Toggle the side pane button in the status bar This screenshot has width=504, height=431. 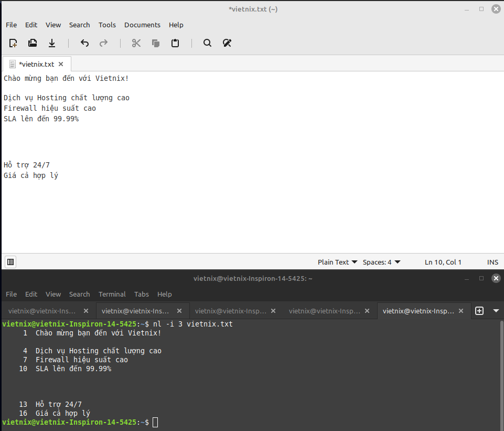pyautogui.click(x=10, y=262)
